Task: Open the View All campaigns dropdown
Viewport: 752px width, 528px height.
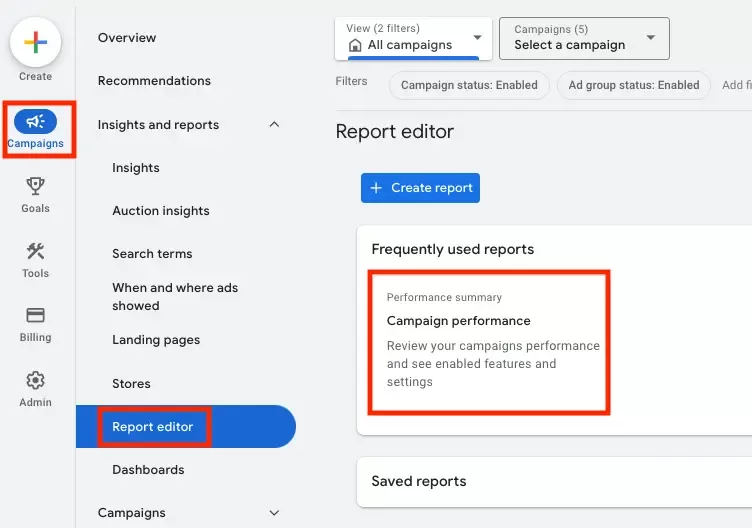Action: click(x=413, y=38)
